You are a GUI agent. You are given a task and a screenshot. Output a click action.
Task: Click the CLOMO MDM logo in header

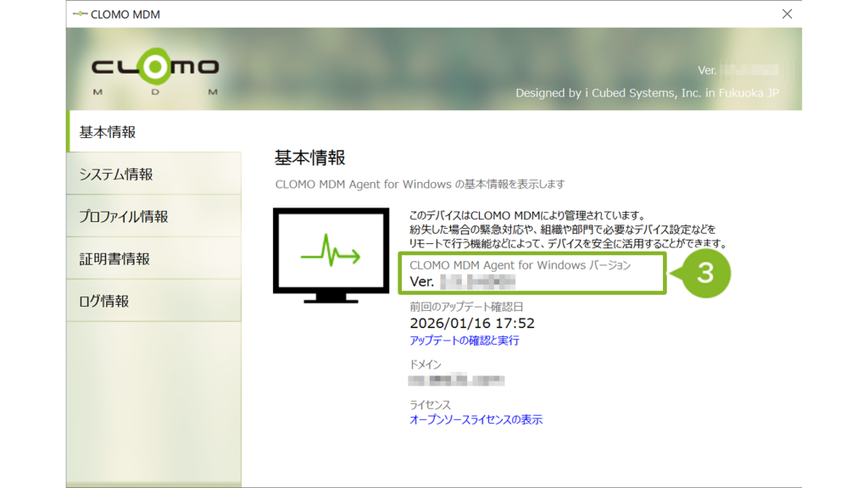[x=155, y=73]
